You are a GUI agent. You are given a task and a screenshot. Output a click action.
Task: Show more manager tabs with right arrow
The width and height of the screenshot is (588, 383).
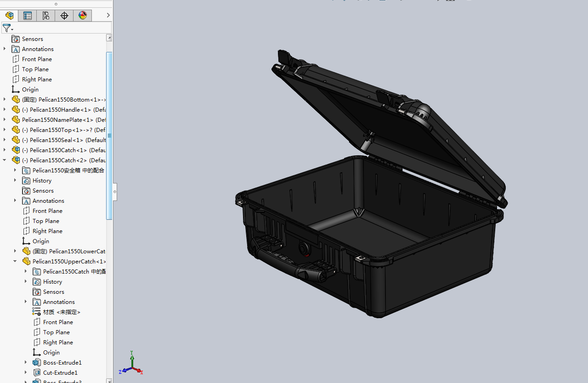(108, 16)
